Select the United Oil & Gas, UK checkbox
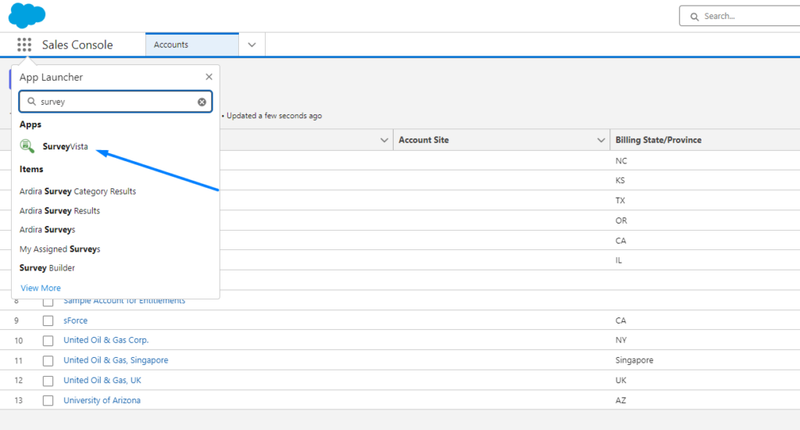Viewport: 800px width, 430px height. [48, 381]
